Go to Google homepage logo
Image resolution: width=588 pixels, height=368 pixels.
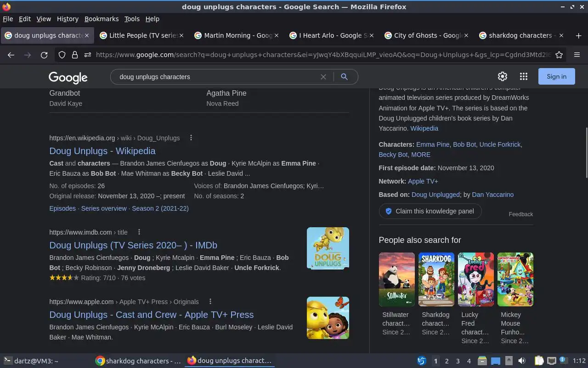click(x=68, y=77)
